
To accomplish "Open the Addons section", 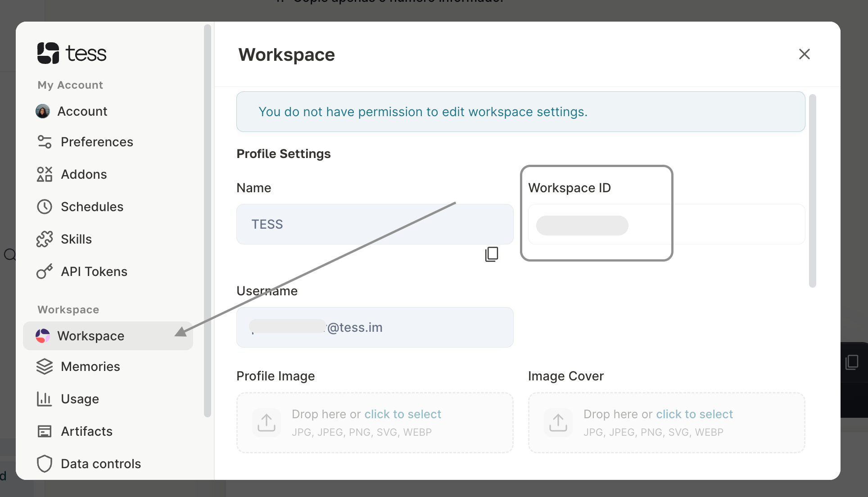I will (x=108, y=174).
